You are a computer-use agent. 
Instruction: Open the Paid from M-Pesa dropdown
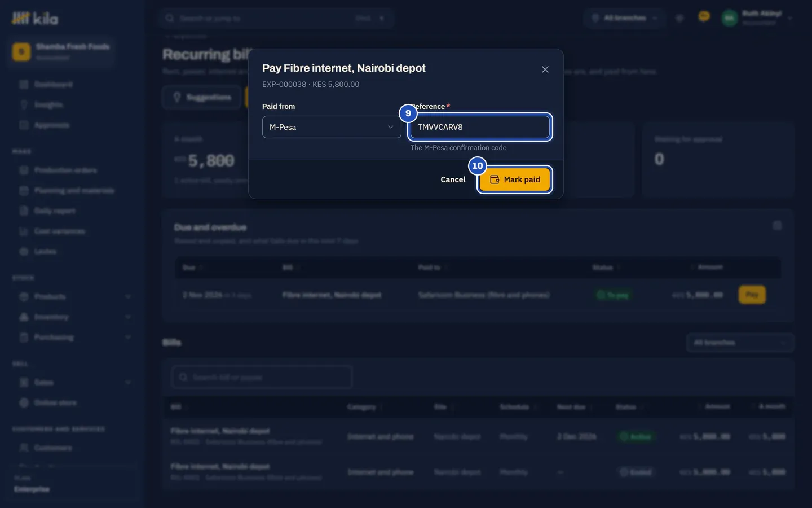click(x=332, y=127)
